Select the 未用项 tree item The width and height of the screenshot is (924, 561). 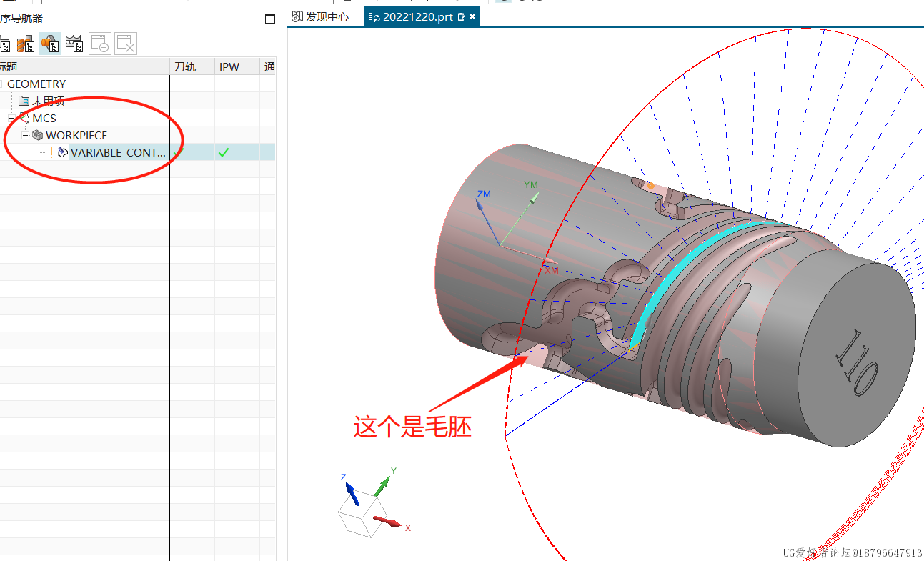tap(49, 101)
